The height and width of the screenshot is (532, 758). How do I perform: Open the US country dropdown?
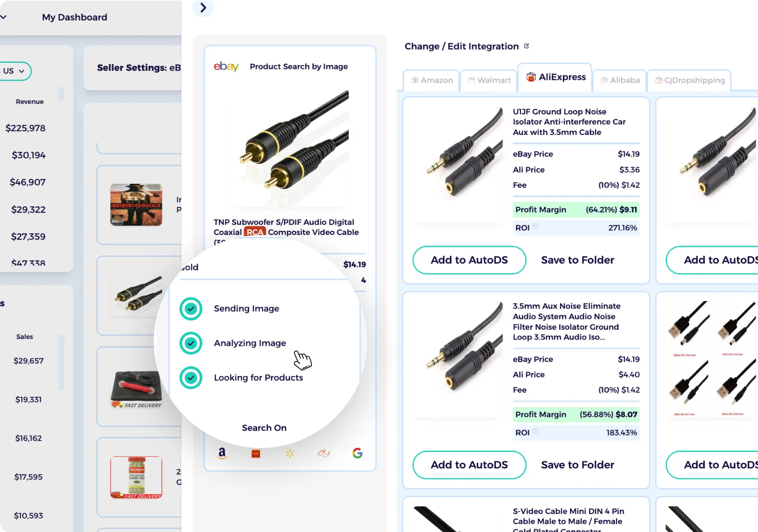14,71
